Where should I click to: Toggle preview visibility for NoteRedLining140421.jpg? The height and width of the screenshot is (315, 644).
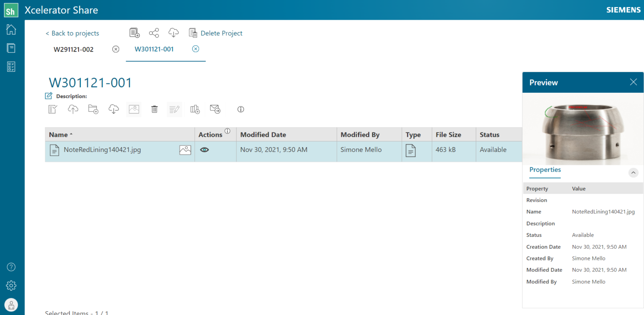[204, 149]
